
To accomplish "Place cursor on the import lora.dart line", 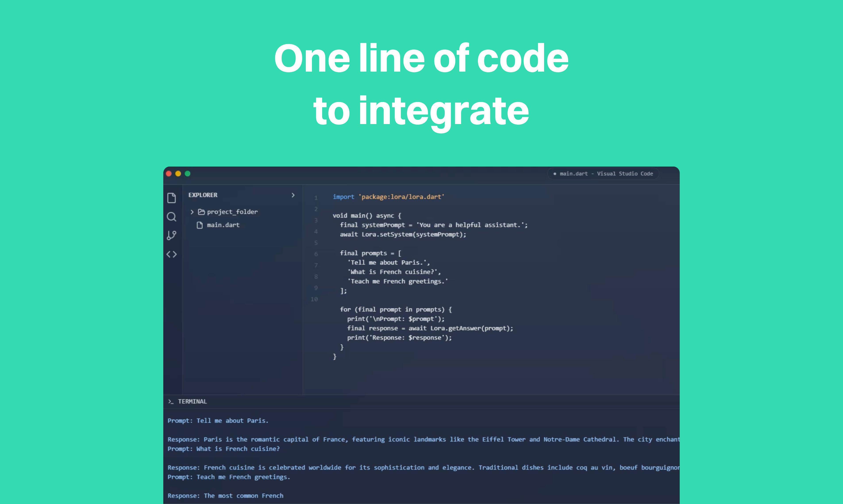I will [389, 197].
